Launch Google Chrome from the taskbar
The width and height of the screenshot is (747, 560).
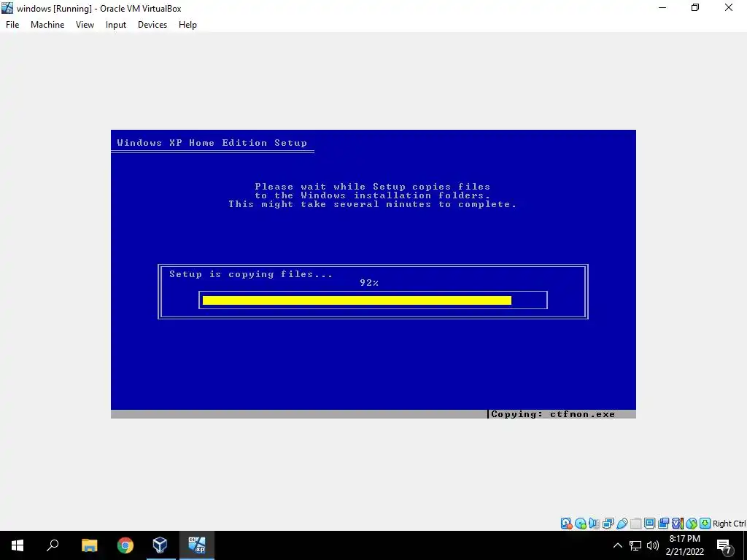[125, 545]
